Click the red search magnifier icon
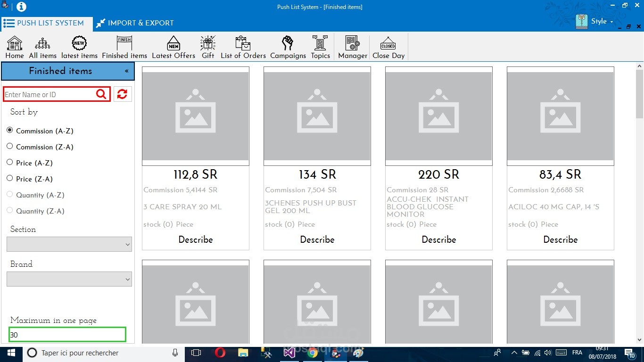 pos(101,94)
